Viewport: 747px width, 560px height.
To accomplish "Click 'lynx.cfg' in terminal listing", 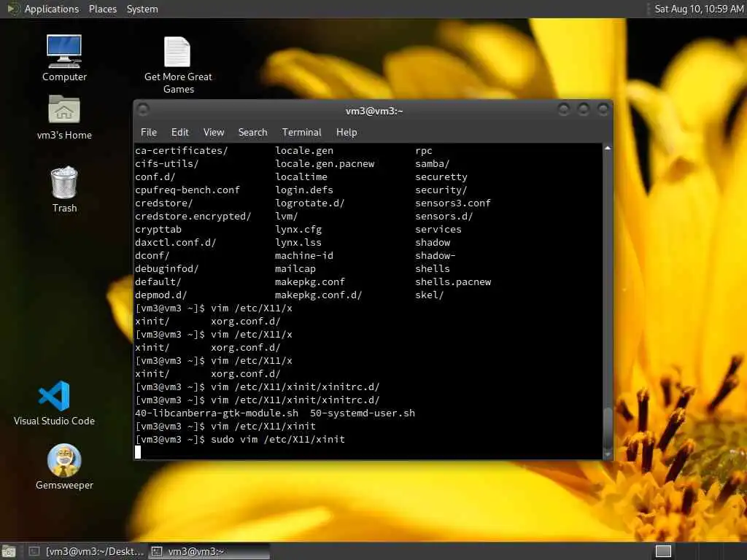I will [x=298, y=230].
